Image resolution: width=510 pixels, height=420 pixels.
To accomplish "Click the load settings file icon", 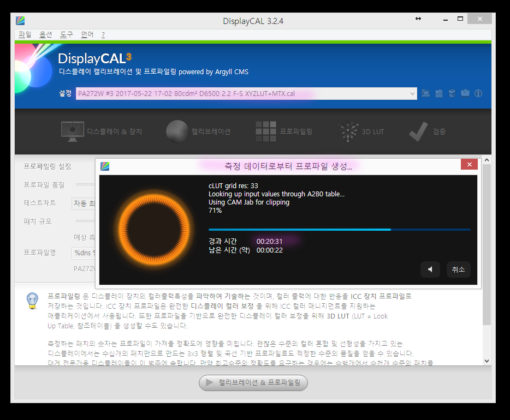I will click(426, 93).
